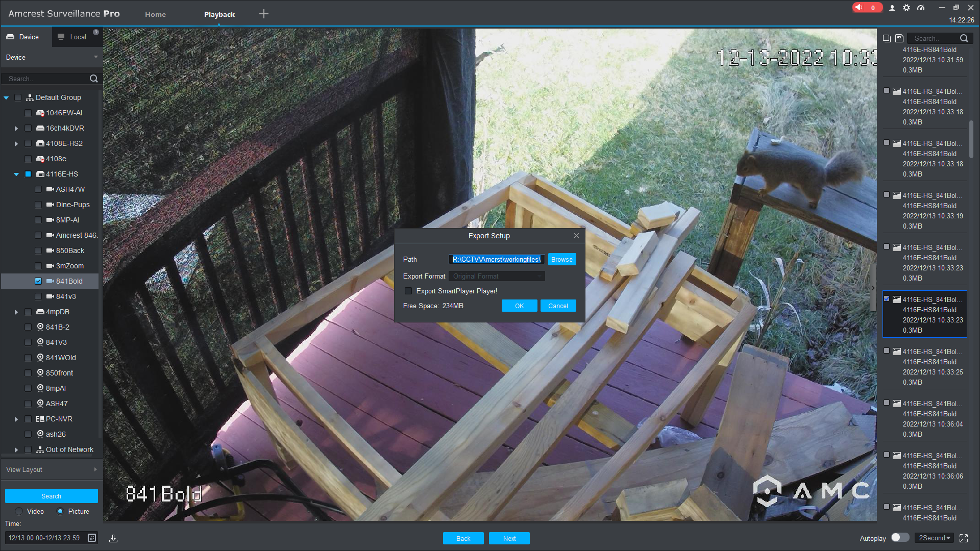Viewport: 980px width, 551px height.
Task: Add a new tab with plus icon
Action: click(x=264, y=14)
